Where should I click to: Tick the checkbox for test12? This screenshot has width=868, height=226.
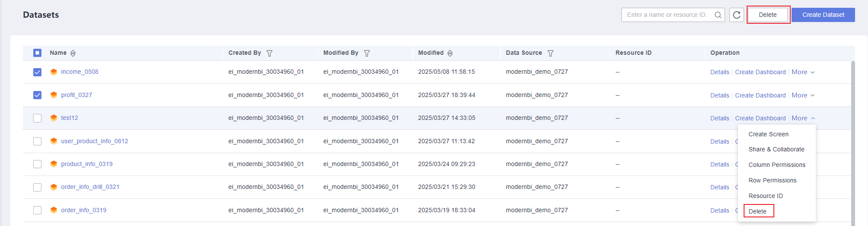[x=38, y=118]
